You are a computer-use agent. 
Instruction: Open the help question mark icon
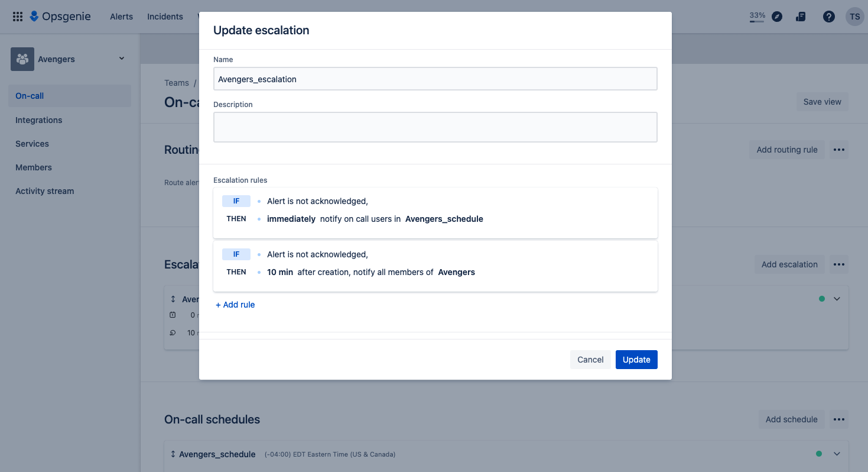(828, 16)
